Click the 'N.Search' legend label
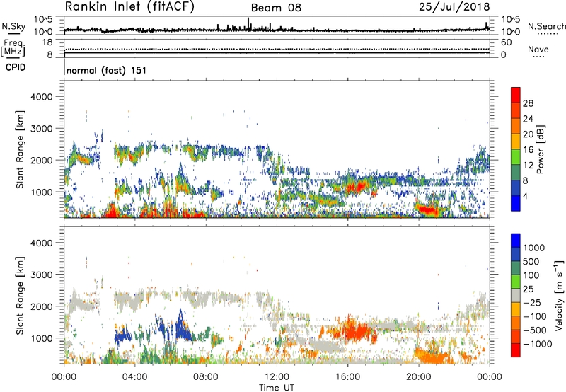This screenshot has height=392, width=566. pyautogui.click(x=546, y=26)
